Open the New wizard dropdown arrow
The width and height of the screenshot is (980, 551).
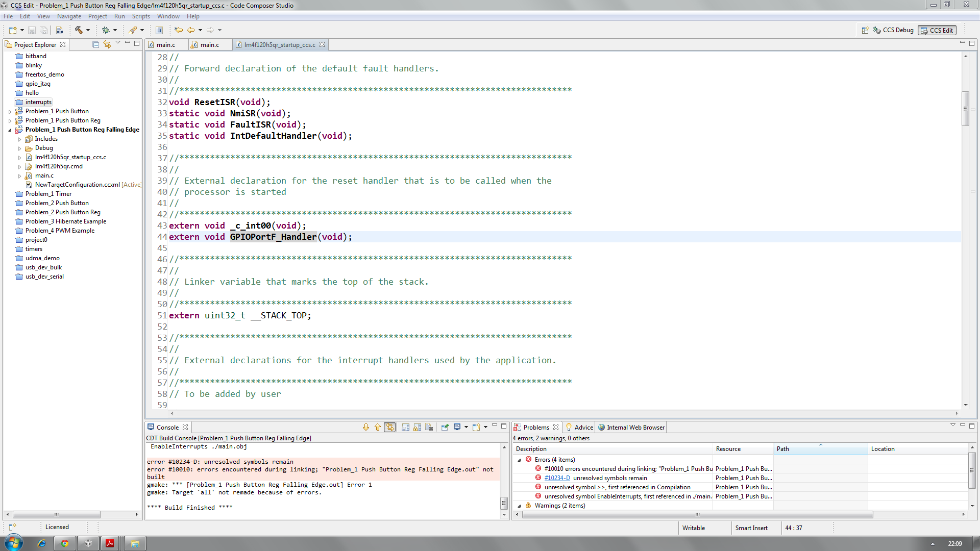pos(22,30)
